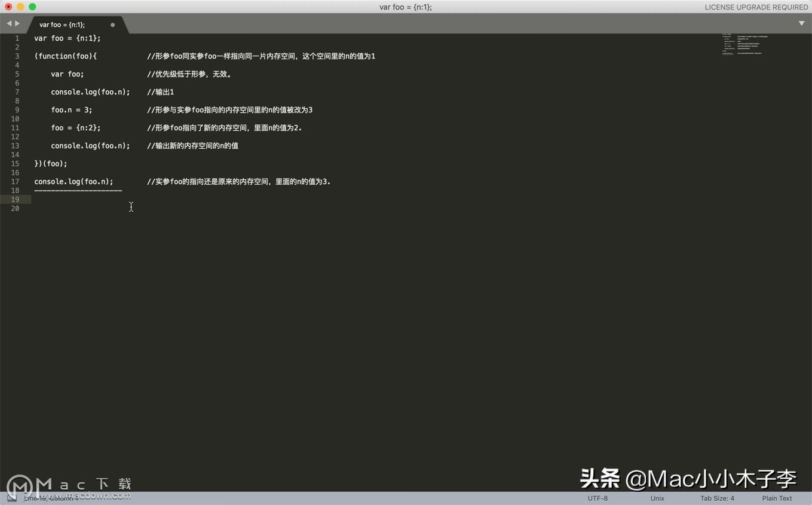Click line number 11 in gutter
The image size is (812, 505).
point(15,128)
